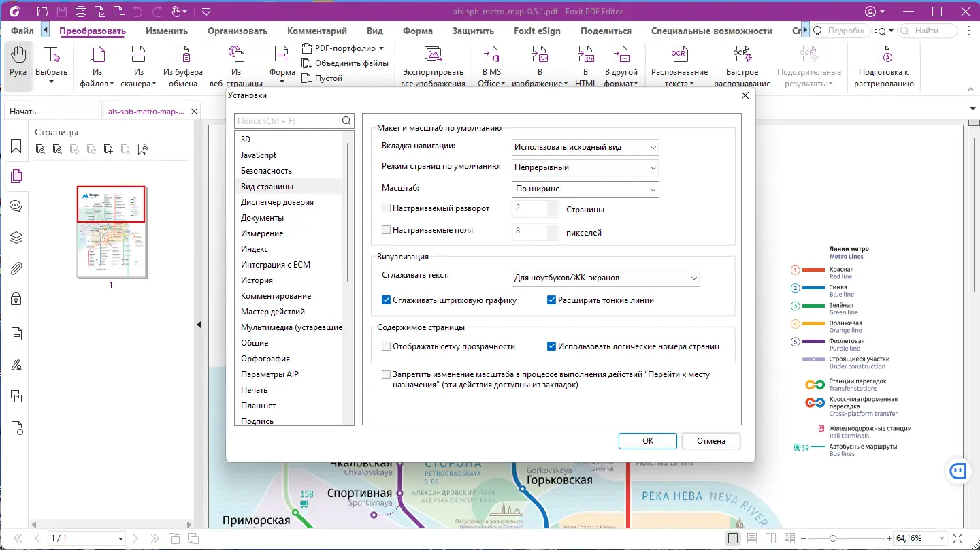Click the Объединить файлы button
980x550 pixels.
click(345, 63)
